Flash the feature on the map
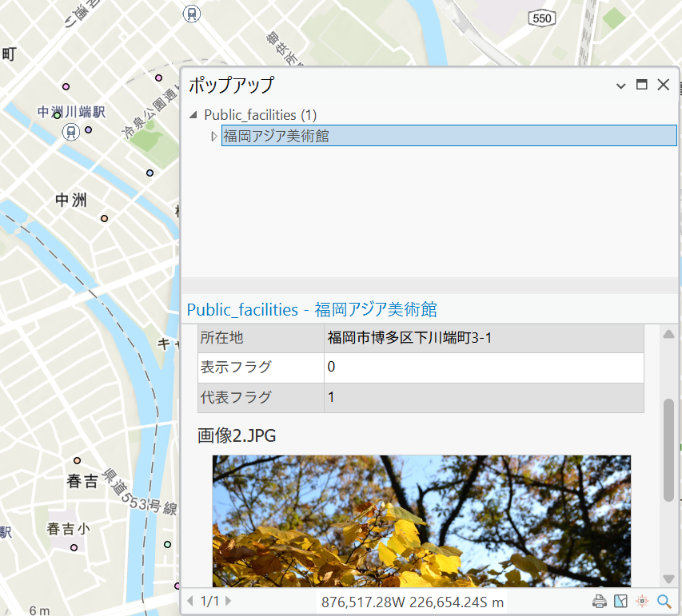This screenshot has width=682, height=616. [641, 601]
